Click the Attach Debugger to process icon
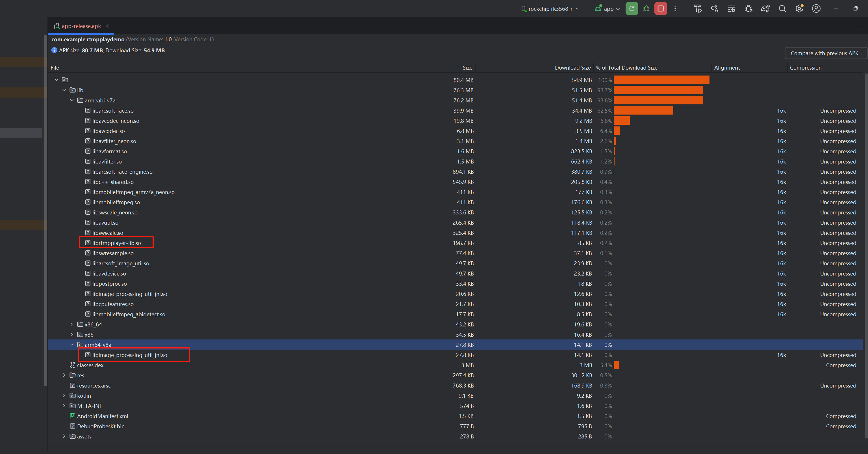Image resolution: width=868 pixels, height=454 pixels. click(748, 9)
